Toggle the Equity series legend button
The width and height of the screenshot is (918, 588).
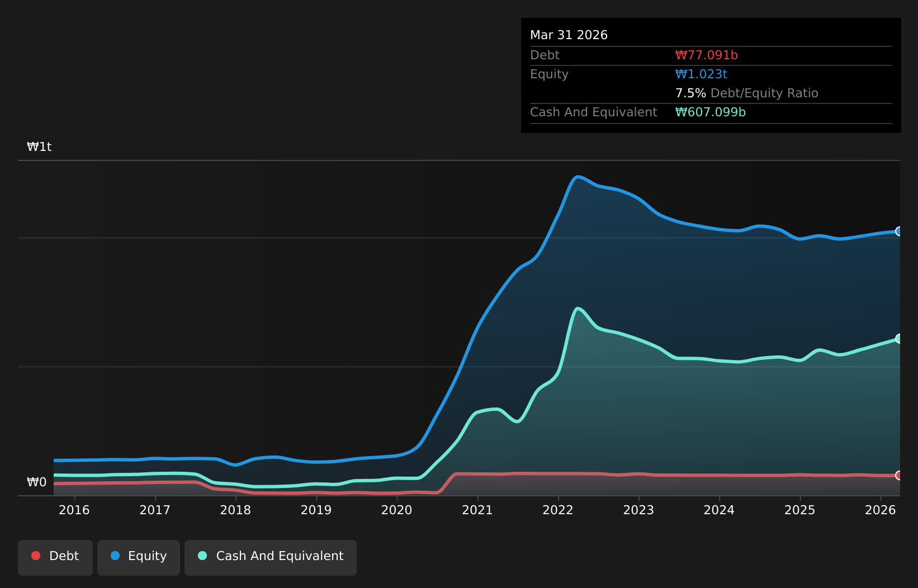[139, 557]
